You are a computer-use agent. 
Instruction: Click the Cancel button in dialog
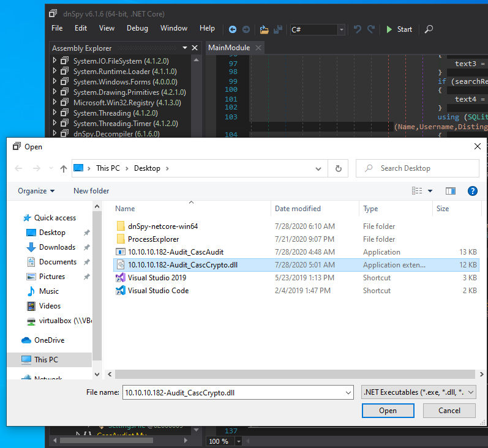(x=449, y=411)
